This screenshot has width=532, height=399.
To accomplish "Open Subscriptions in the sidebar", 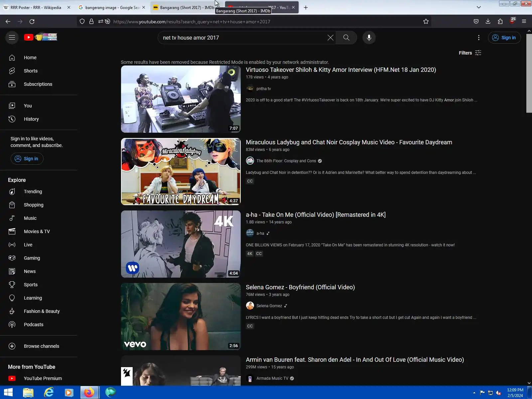I will [39, 84].
